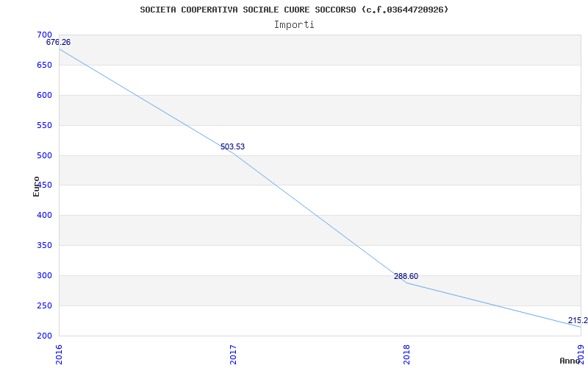Click the 2018 x-axis label

(x=407, y=355)
